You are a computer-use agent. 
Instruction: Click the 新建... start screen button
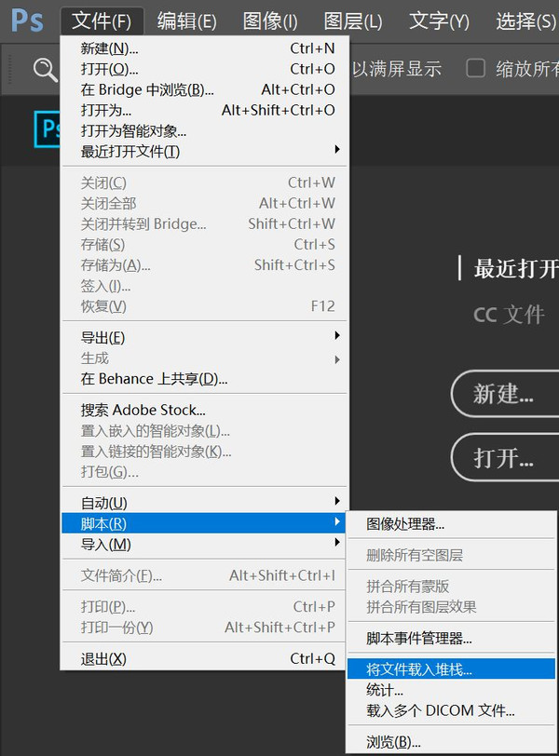coord(505,394)
